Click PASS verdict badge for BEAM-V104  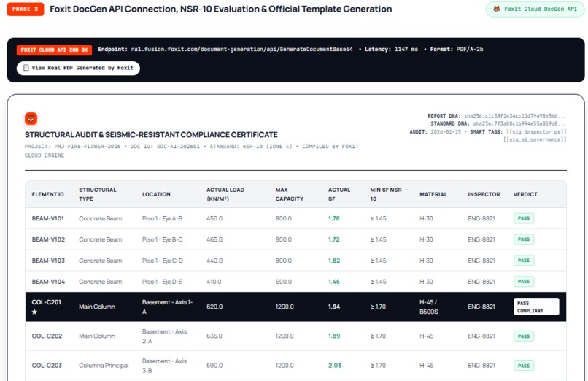click(524, 281)
